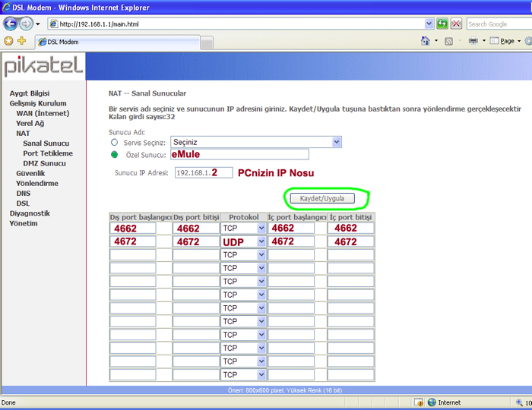
Task: Open the Home icon dropdown arrow
Action: [436, 41]
